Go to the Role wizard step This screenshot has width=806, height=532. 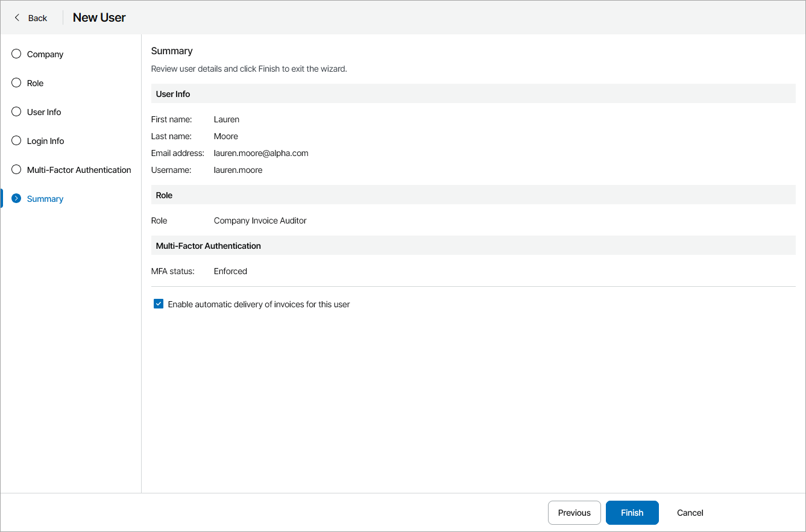[x=36, y=83]
